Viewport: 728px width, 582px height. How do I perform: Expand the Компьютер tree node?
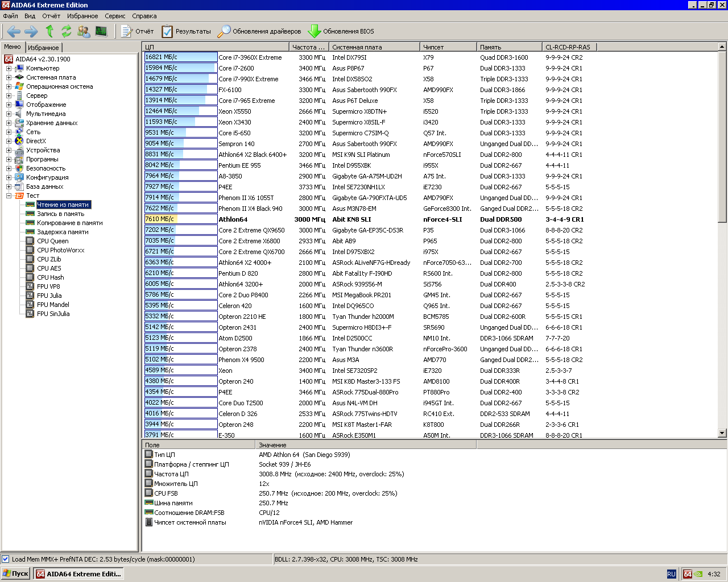[x=9, y=68]
